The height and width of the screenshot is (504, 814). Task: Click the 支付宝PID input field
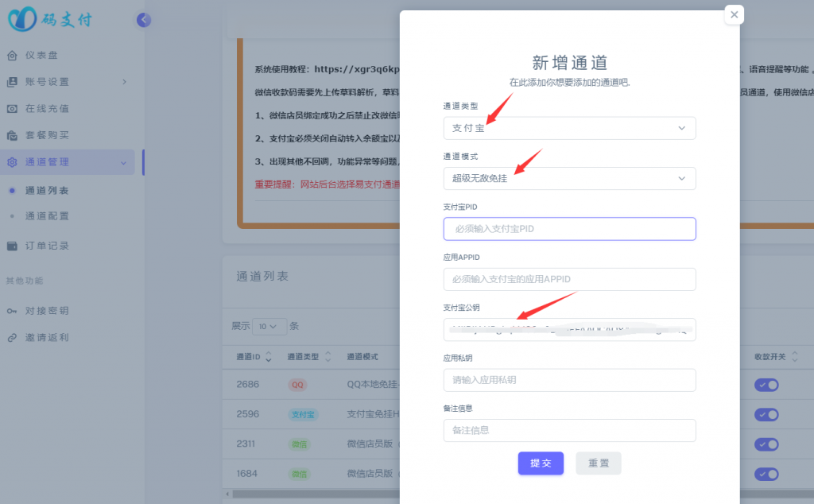click(569, 228)
